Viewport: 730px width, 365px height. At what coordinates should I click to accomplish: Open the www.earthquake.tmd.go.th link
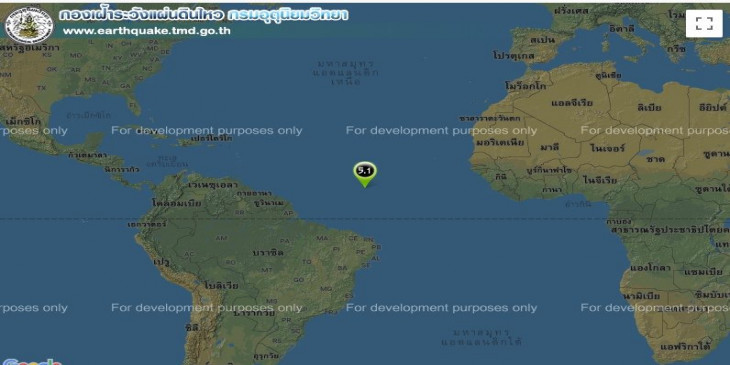147,31
